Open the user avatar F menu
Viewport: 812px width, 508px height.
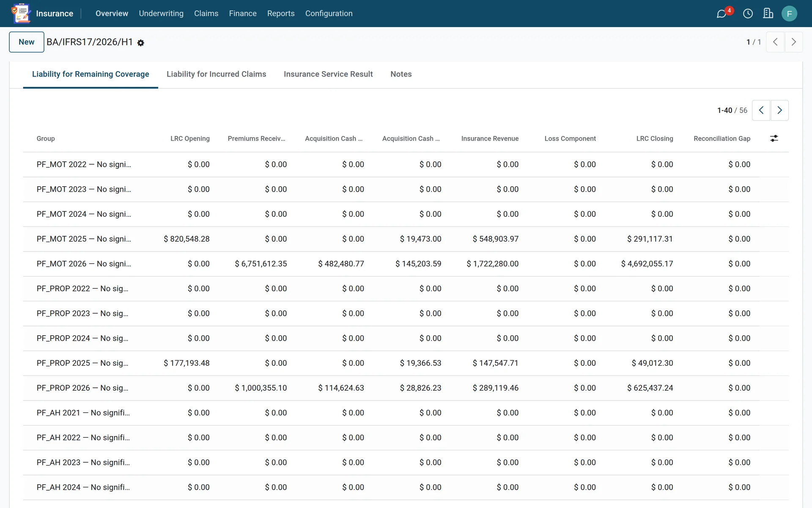(789, 14)
